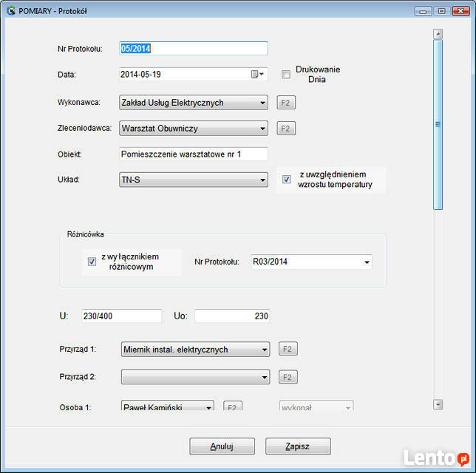476x473 pixels.
Task: Click F2 button next to Zleceniodawca
Action: pos(286,128)
